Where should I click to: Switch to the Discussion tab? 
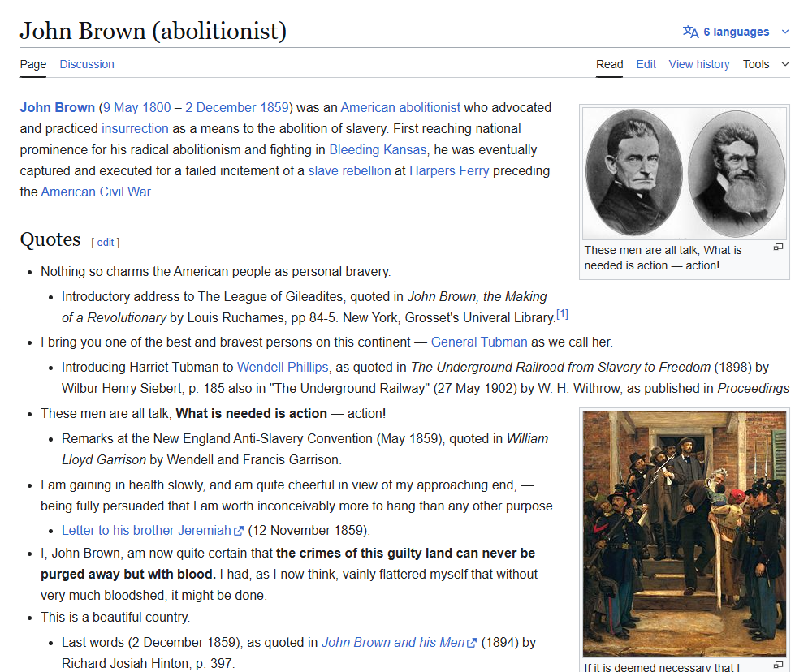pos(87,64)
